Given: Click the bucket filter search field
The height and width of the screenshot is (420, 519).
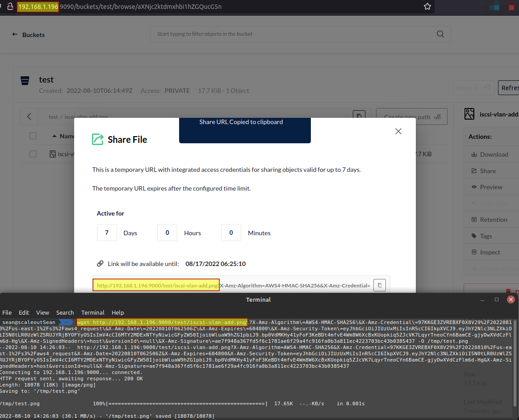Looking at the screenshot, I should 301,34.
